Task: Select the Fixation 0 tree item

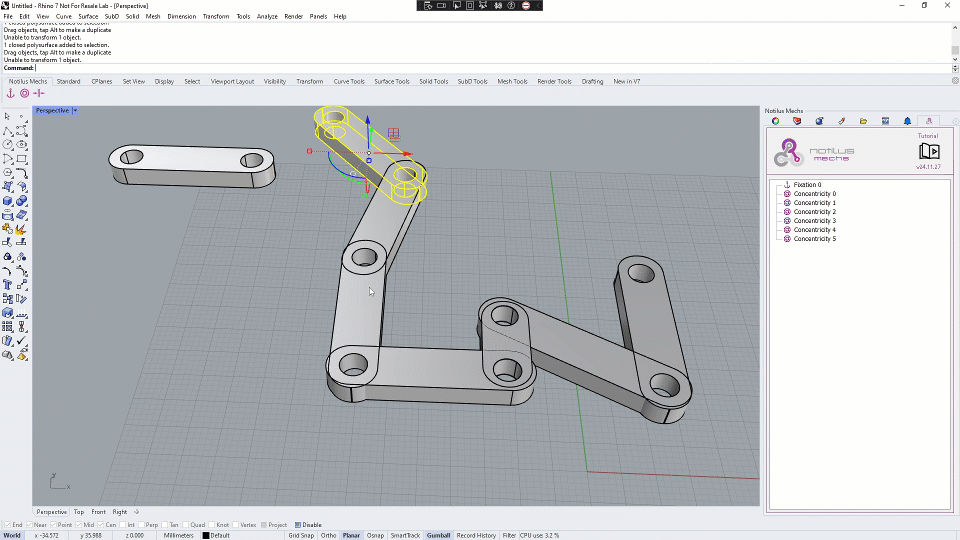Action: coord(807,184)
